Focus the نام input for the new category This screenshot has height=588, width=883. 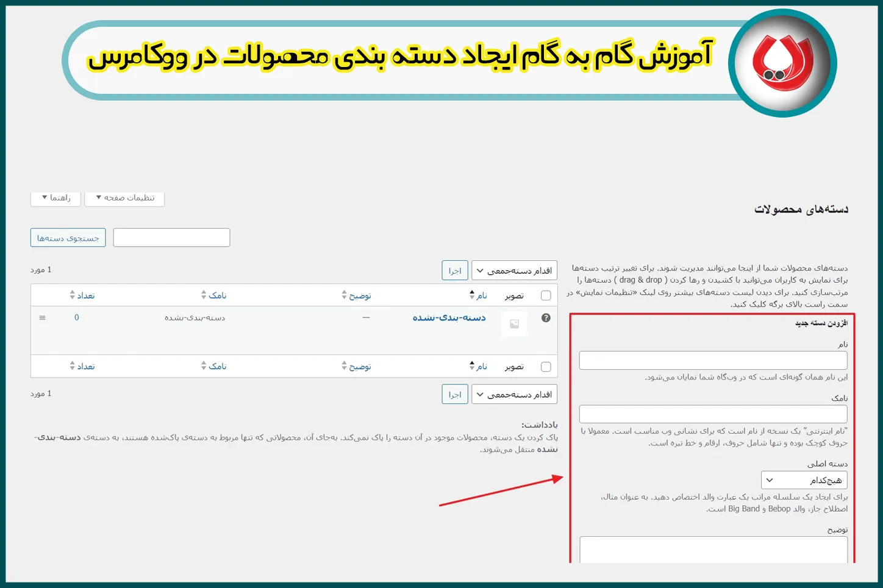[x=713, y=360]
